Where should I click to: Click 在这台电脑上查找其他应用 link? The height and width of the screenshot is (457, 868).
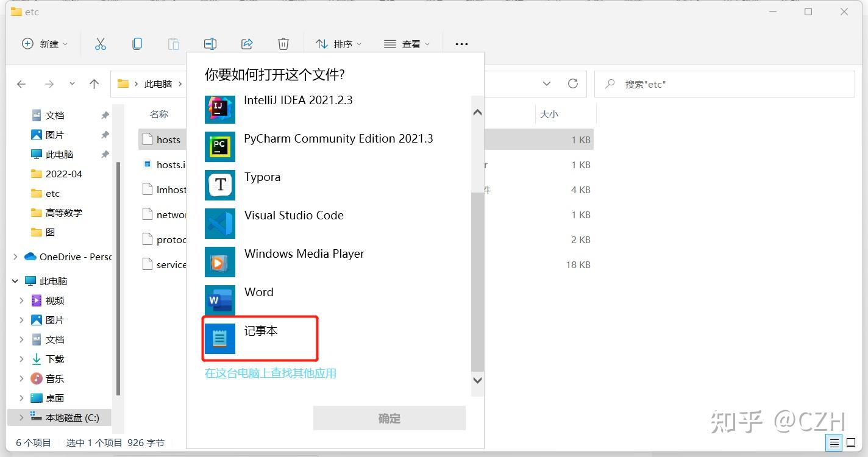271,373
